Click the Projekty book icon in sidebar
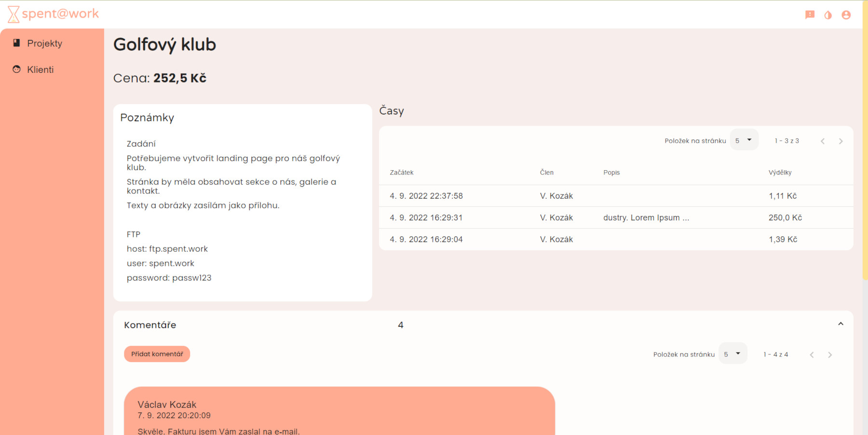 pyautogui.click(x=16, y=43)
